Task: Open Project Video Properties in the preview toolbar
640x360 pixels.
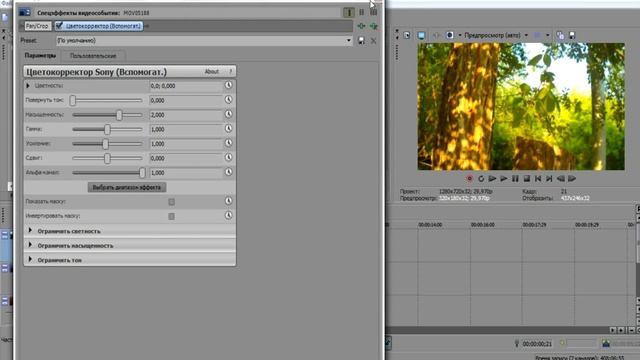Action: [407, 36]
